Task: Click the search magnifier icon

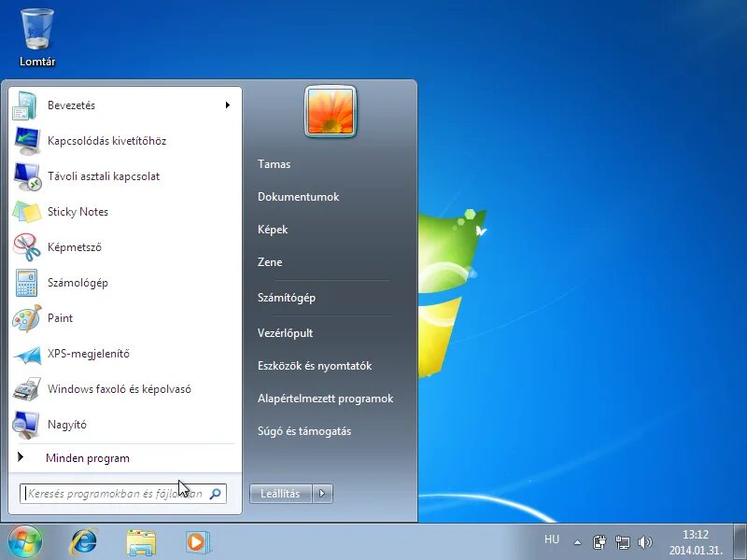Action: [216, 494]
